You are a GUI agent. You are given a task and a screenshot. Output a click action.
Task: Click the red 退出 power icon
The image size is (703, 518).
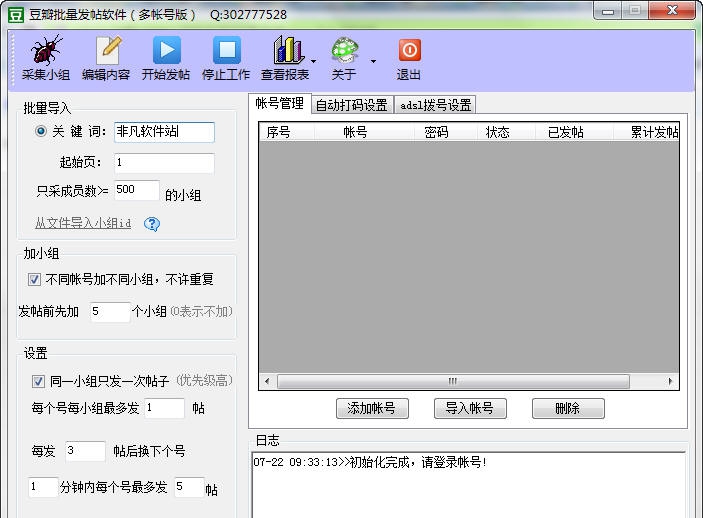[409, 50]
